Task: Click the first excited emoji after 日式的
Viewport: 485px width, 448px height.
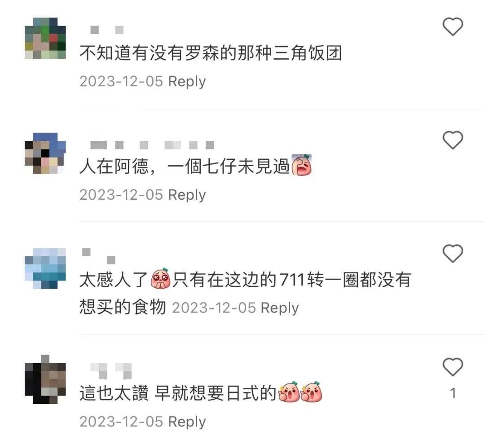Action: [x=289, y=392]
